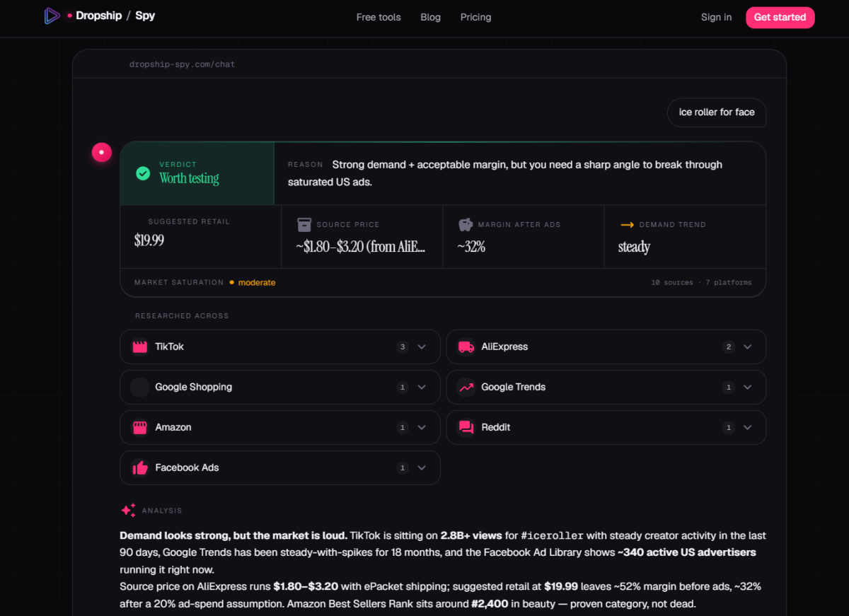The height and width of the screenshot is (616, 849).
Task: Open the Blog nav link
Action: (430, 17)
